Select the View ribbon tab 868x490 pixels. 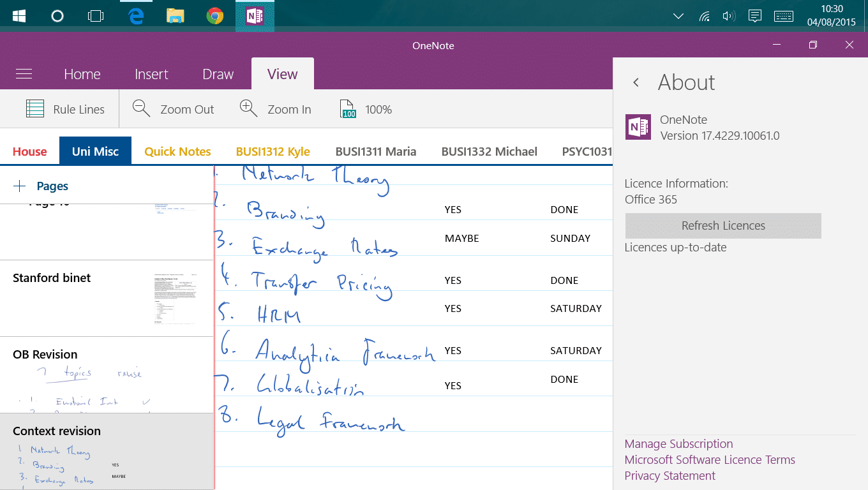click(283, 74)
